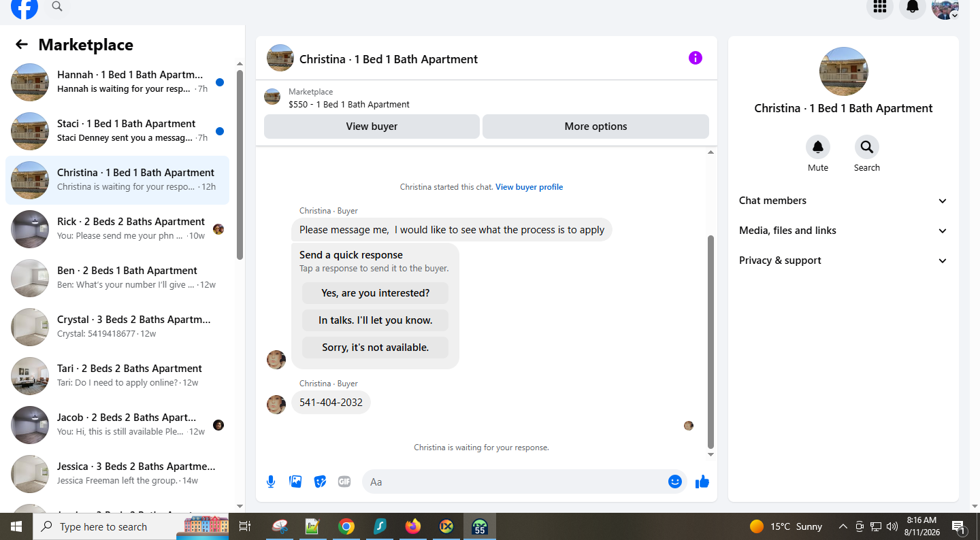Open Firefox from the taskbar
The width and height of the screenshot is (980, 540).
413,526
